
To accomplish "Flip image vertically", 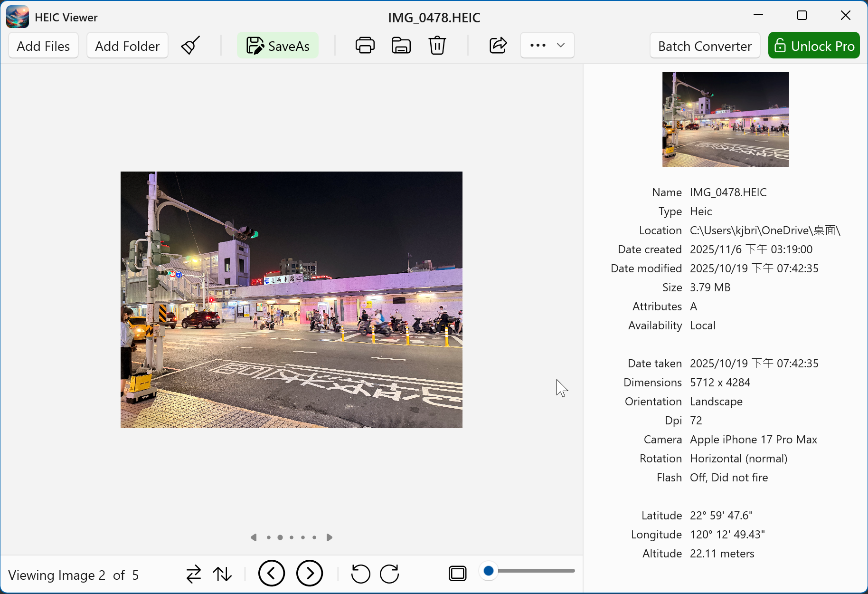I will [x=222, y=574].
